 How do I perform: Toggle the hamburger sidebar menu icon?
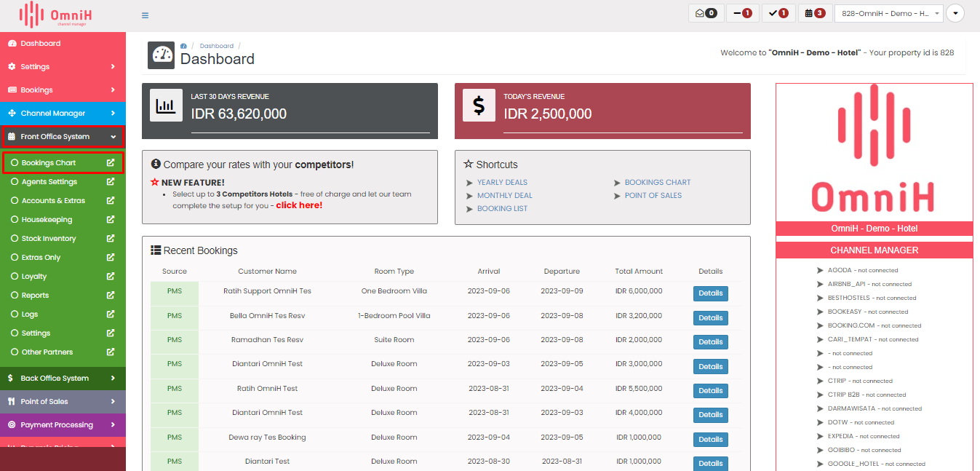(145, 15)
